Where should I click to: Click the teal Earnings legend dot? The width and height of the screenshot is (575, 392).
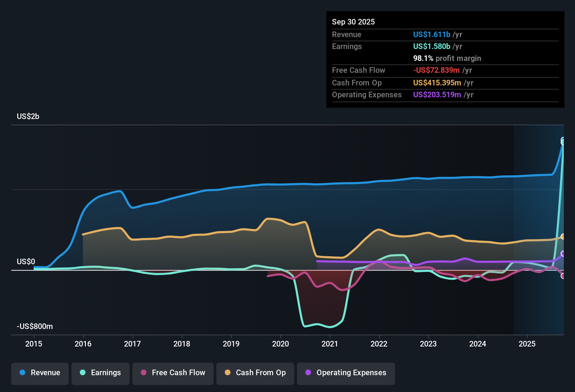[82, 373]
